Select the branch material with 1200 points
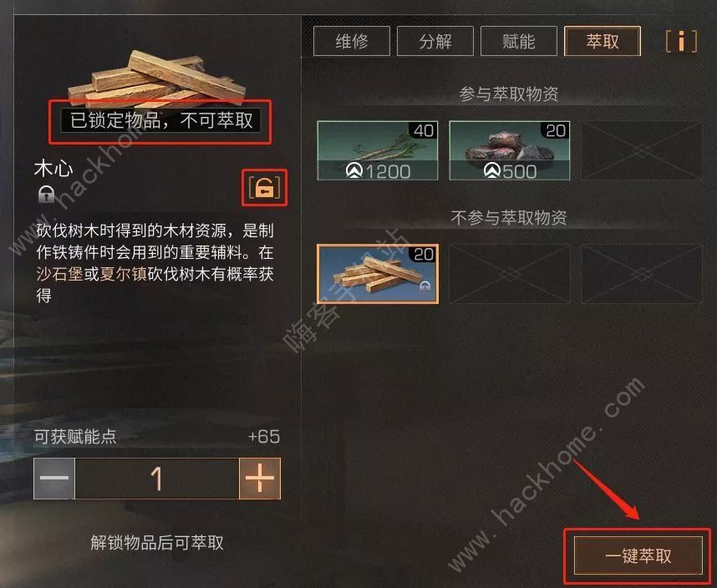This screenshot has height=588, width=717. (x=377, y=150)
